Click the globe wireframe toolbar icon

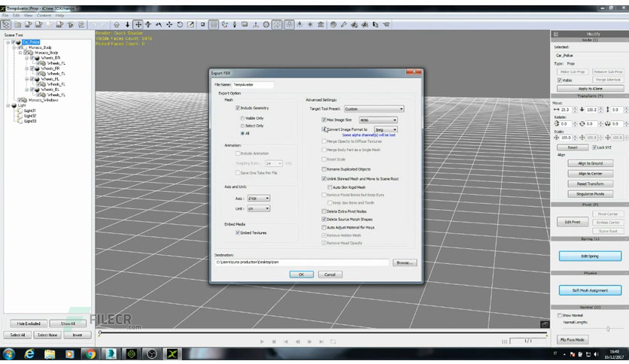[266, 25]
